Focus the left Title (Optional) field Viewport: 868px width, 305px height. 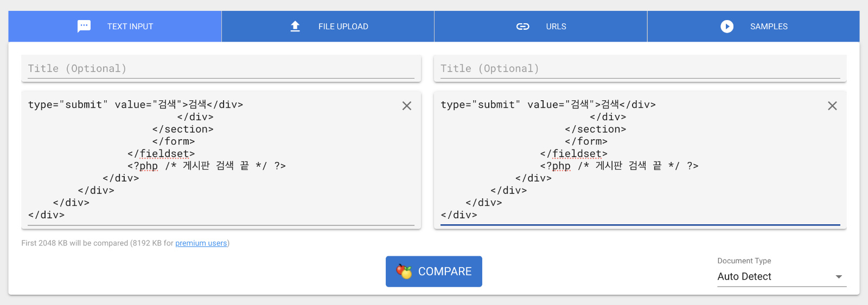(221, 68)
